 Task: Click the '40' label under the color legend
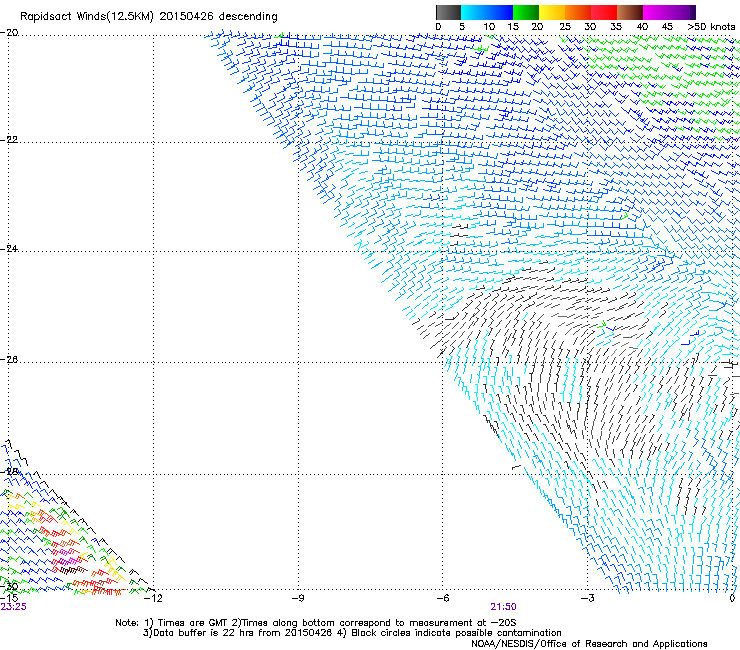pos(642,27)
